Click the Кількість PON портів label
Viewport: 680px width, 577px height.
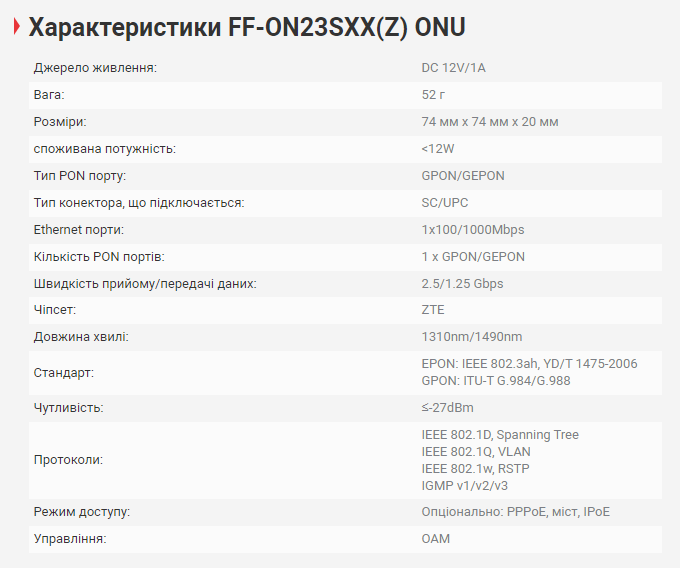(x=99, y=257)
